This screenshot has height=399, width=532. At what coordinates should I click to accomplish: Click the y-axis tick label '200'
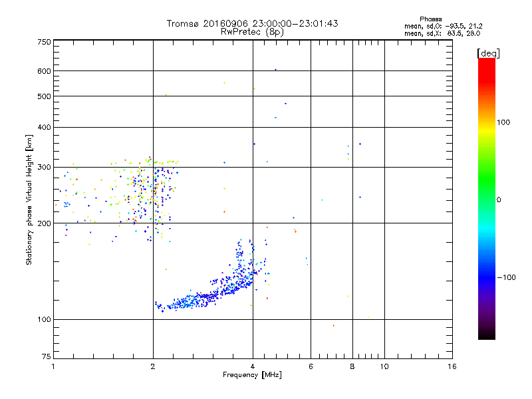pos(44,223)
